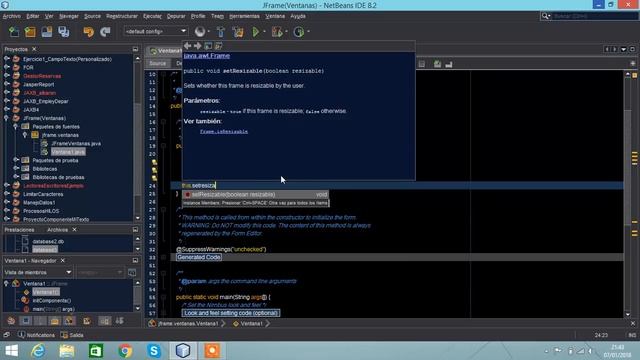Open Internet Explorer from taskbar
Screen dimensions: 640x360
[x=38, y=351]
